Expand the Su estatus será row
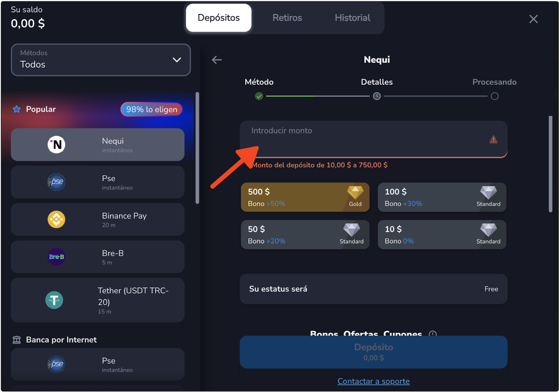This screenshot has width=559, height=392. (373, 289)
